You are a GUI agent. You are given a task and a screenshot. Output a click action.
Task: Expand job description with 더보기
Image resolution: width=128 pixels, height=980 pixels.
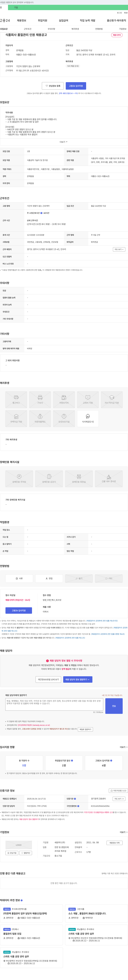point(64,142)
